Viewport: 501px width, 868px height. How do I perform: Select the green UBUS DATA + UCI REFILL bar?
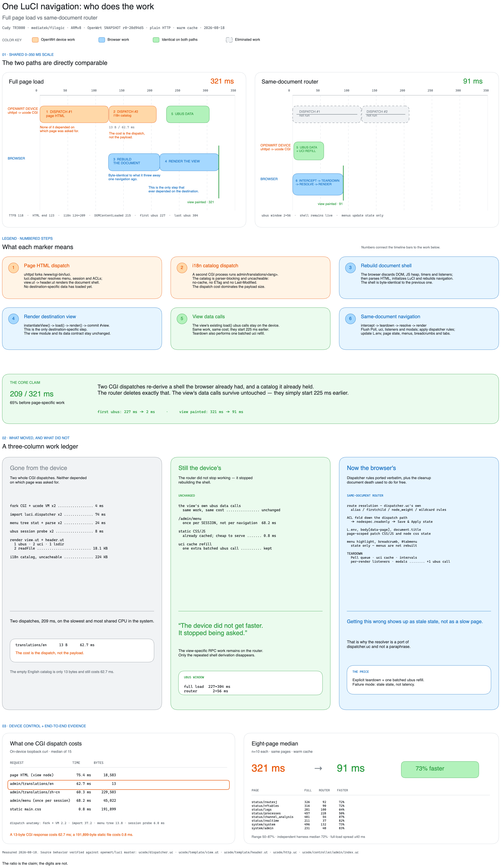pos(309,151)
